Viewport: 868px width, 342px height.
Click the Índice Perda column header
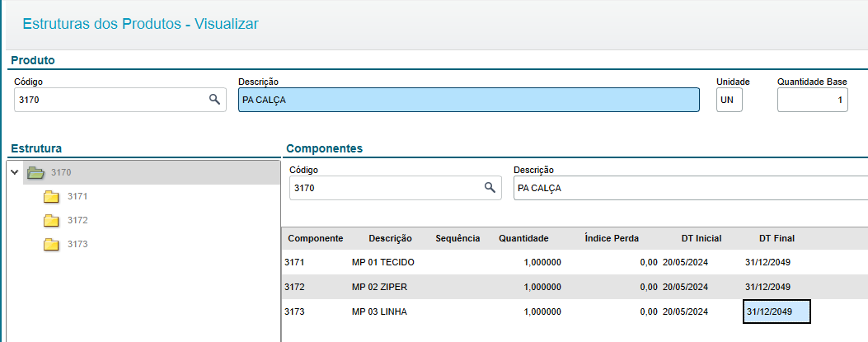click(x=612, y=238)
